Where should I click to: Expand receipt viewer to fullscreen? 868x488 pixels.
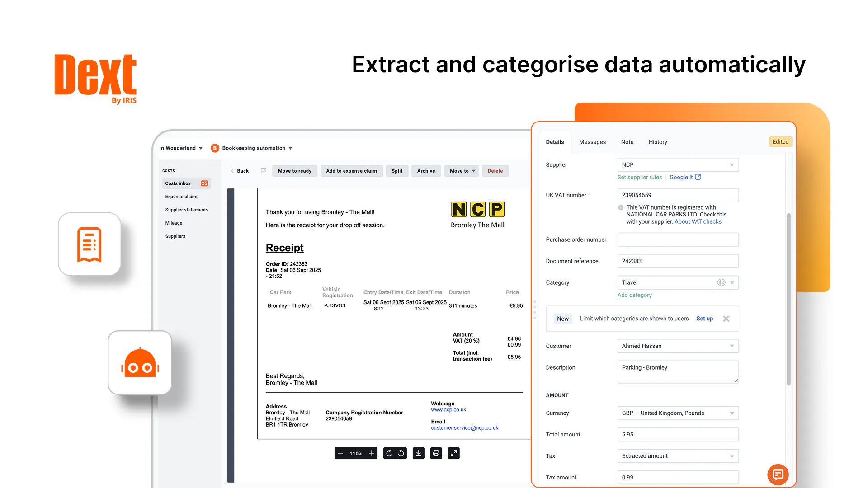(453, 453)
